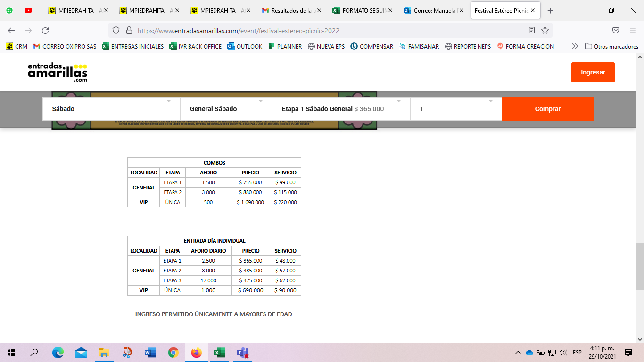This screenshot has width=644, height=362.
Task: Open the PLANNER bookmark
Action: coord(285,46)
